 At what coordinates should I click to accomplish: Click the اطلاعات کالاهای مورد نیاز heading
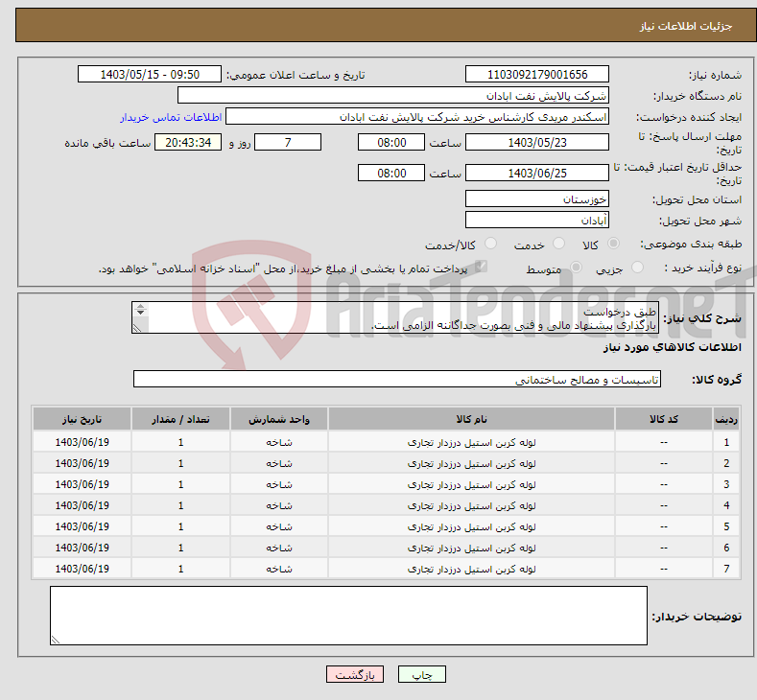pos(672,347)
